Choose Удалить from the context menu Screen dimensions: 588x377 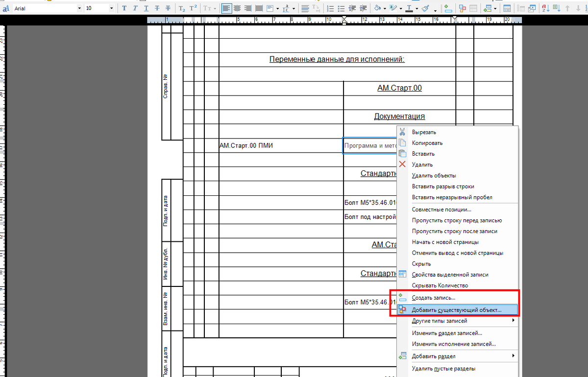457,165
